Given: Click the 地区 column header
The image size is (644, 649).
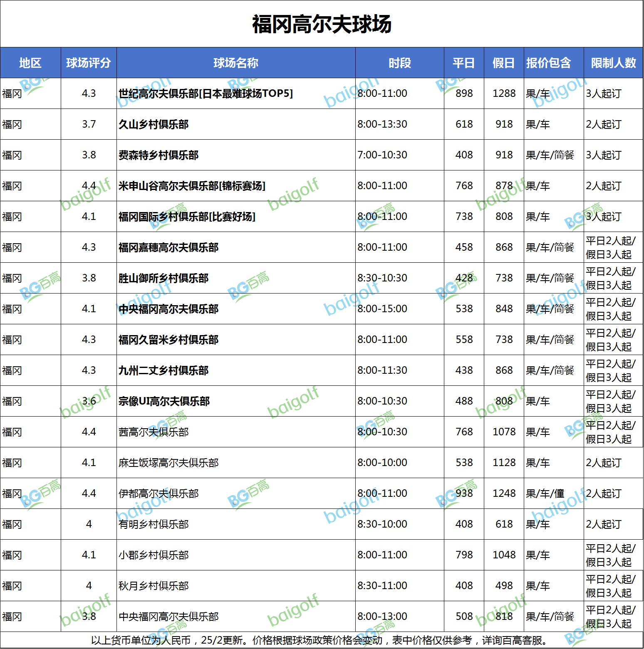Looking at the screenshot, I should (30, 63).
